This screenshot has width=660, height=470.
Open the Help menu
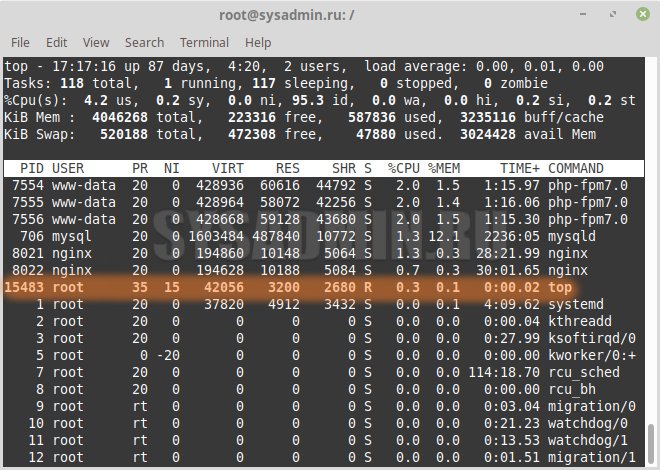258,43
